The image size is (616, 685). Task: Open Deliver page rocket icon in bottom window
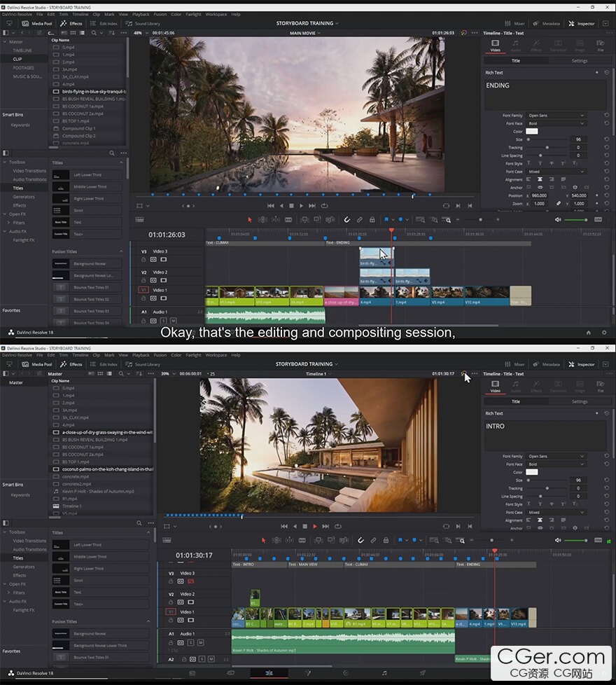point(423,673)
